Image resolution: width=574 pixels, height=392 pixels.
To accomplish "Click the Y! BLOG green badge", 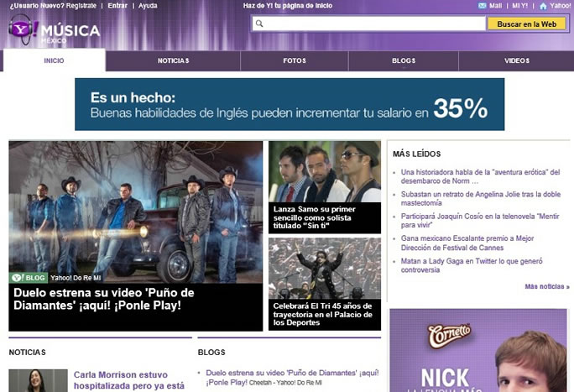I will [29, 278].
